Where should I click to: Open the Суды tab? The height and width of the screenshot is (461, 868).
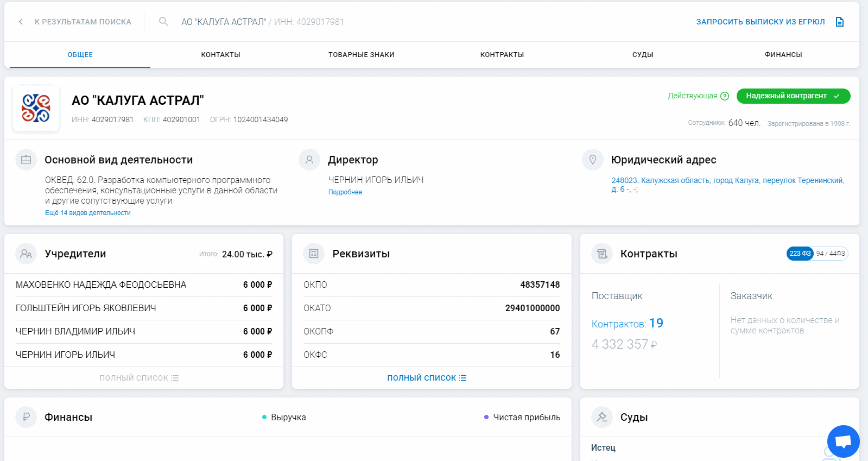[x=643, y=55]
